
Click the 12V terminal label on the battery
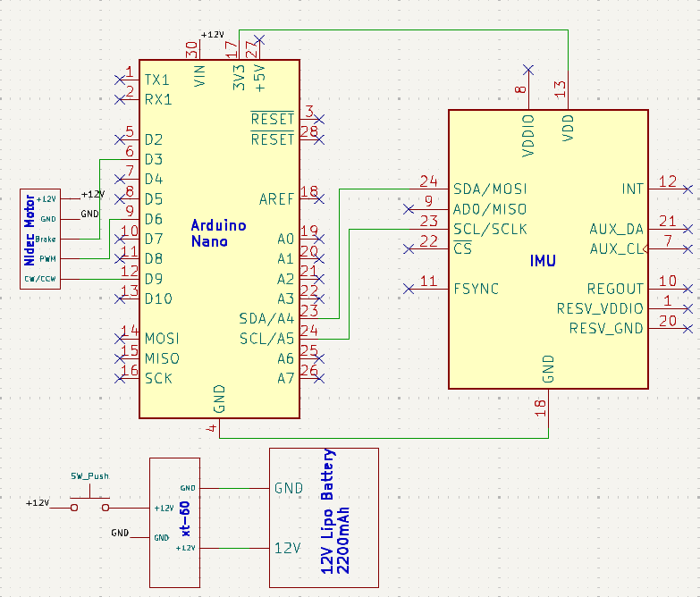(x=287, y=548)
